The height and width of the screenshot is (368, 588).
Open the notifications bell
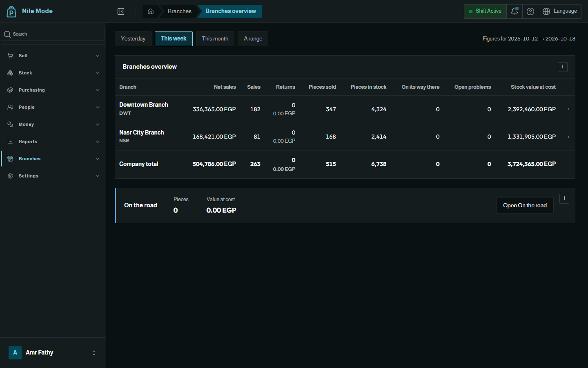click(514, 11)
